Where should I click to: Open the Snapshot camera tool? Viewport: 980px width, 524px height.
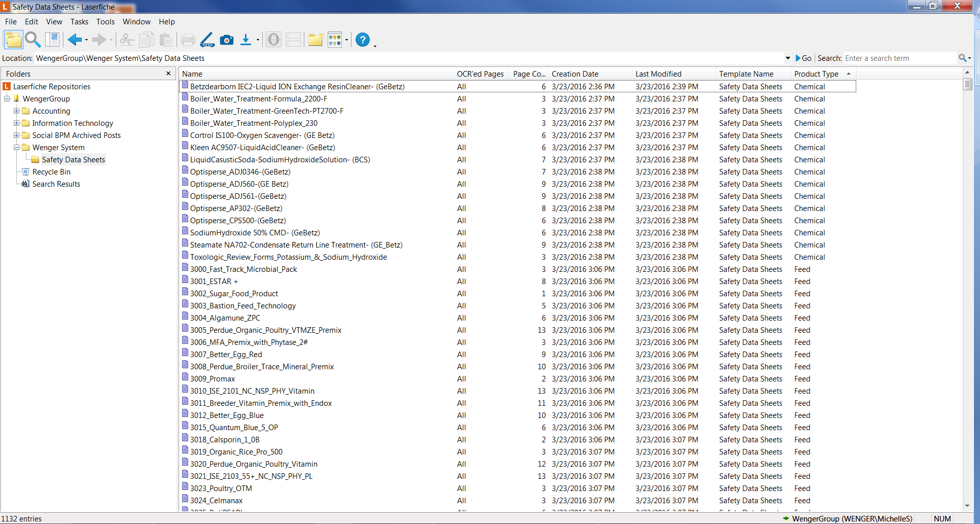[x=227, y=40]
